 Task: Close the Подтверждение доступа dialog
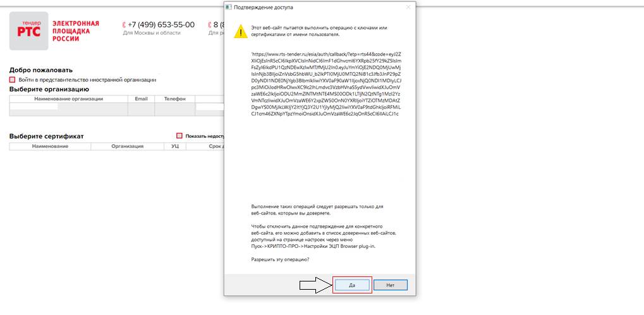click(x=408, y=7)
